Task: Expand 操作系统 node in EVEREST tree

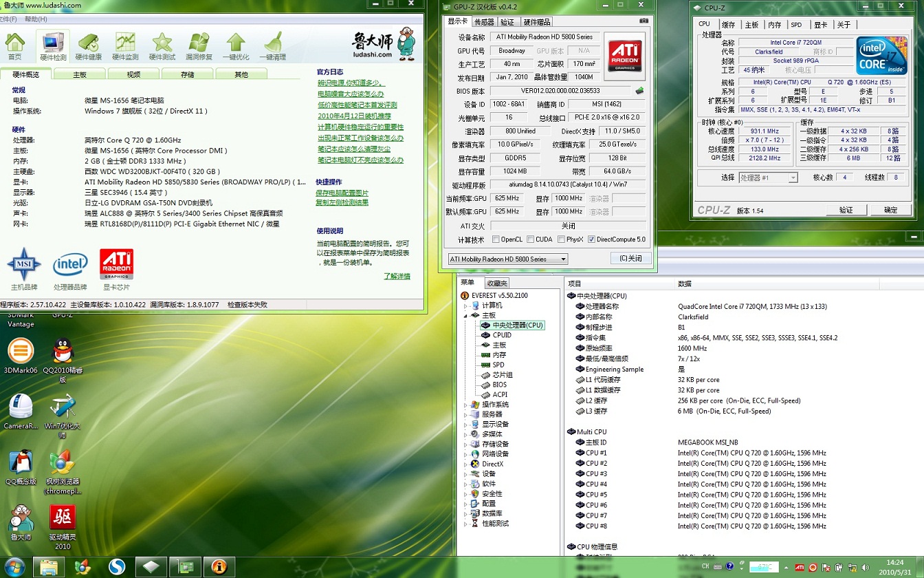Action: point(465,405)
